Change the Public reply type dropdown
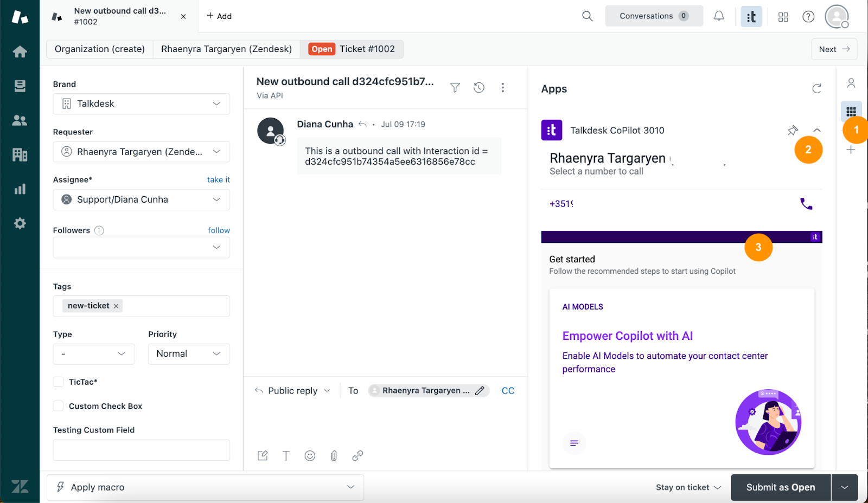This screenshot has width=868, height=503. (x=293, y=391)
